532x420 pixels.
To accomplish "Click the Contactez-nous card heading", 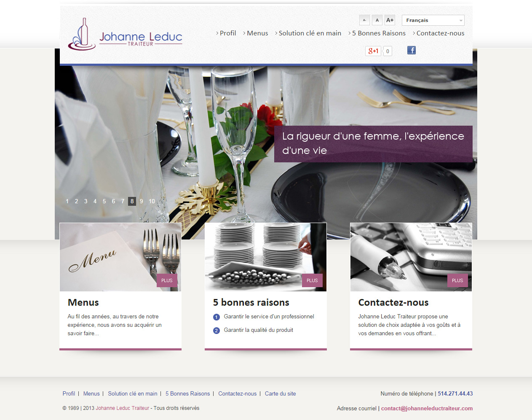I will click(x=393, y=302).
